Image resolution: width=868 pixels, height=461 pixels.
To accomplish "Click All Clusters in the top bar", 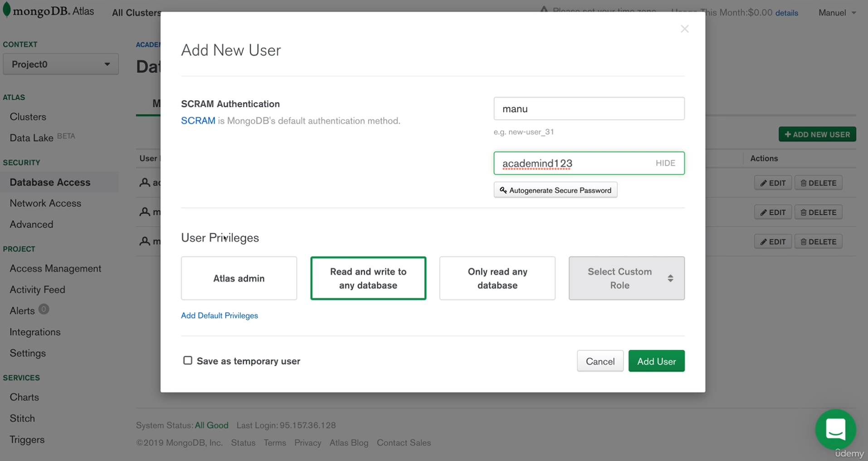I will click(137, 13).
